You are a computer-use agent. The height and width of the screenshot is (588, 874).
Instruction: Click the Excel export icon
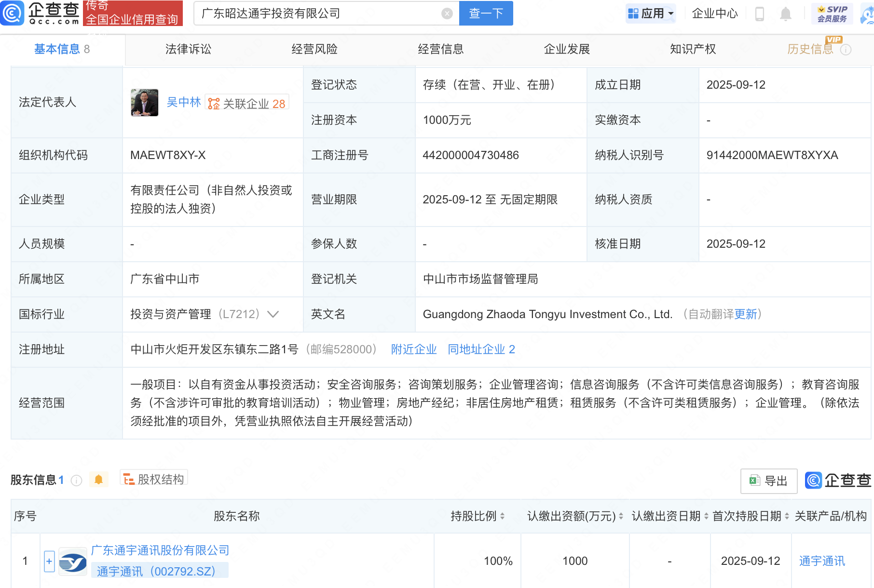[x=754, y=481]
